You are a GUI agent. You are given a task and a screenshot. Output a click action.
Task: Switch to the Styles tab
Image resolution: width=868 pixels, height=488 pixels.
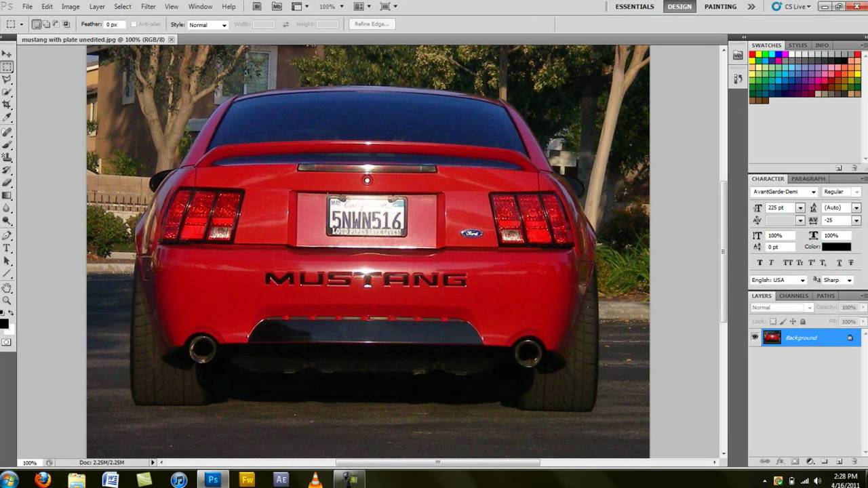797,45
